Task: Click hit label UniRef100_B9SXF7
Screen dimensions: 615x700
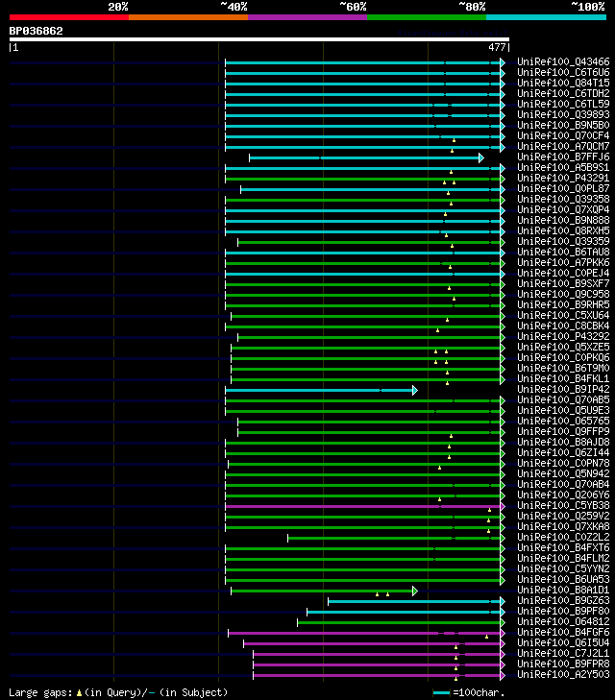Action: pos(563,284)
